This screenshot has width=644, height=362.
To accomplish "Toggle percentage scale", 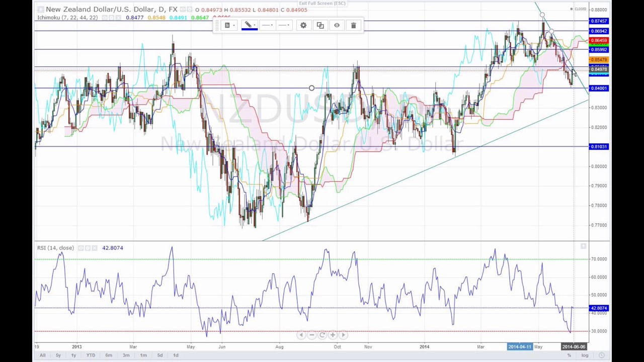I will (569, 355).
